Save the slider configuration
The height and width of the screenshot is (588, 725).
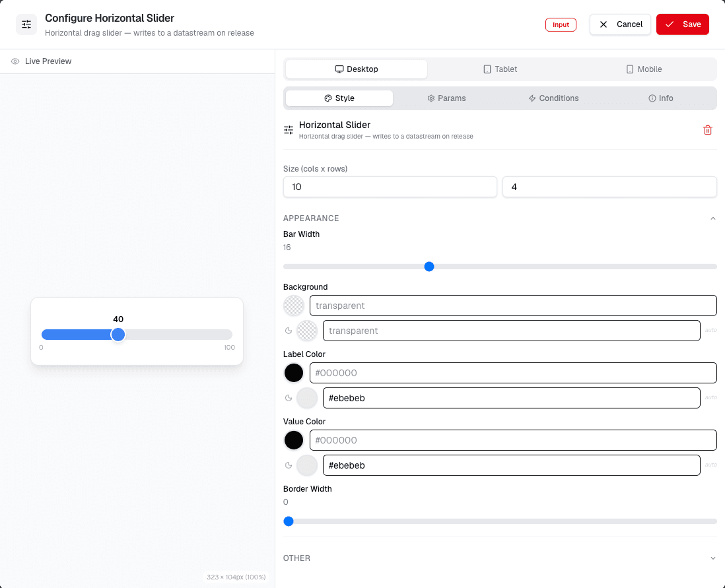[x=683, y=24]
